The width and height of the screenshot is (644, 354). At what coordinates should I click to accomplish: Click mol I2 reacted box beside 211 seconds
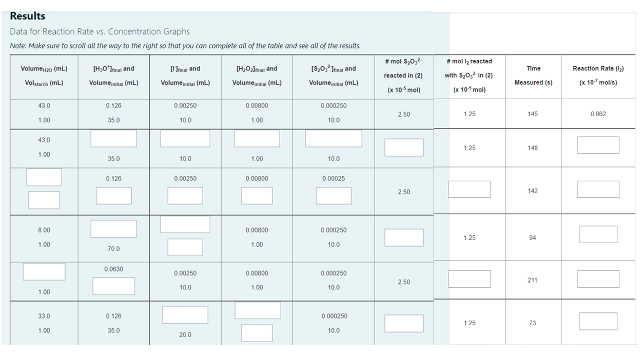pyautogui.click(x=471, y=279)
